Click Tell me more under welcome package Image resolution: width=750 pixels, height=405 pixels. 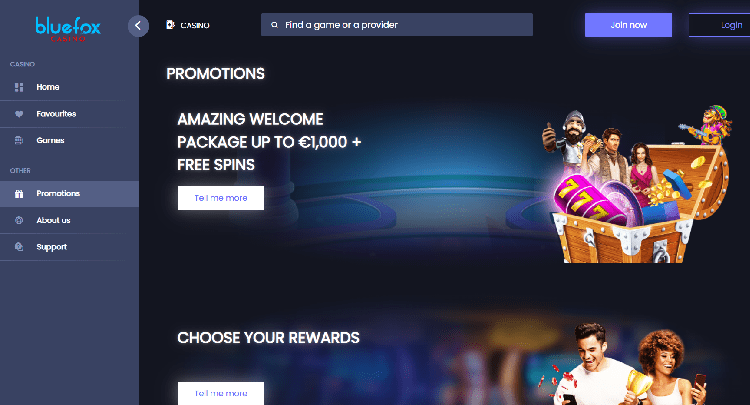221,198
